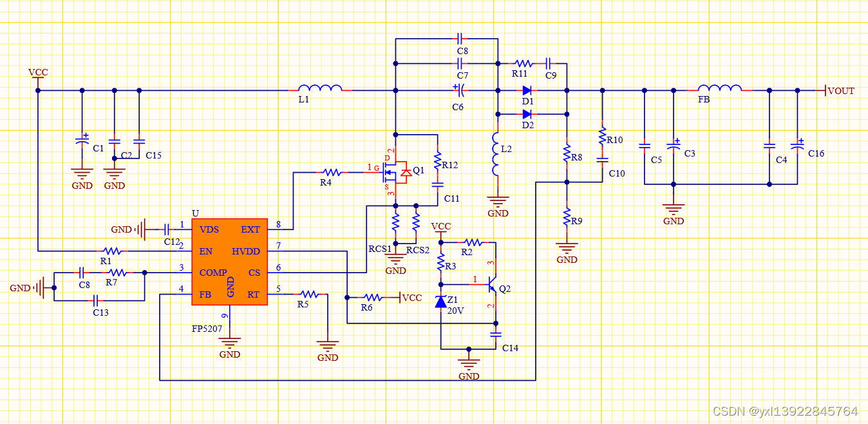Screen dimensions: 868x424
Task: Click the 'Z1' designator text
Action: [x=453, y=300]
